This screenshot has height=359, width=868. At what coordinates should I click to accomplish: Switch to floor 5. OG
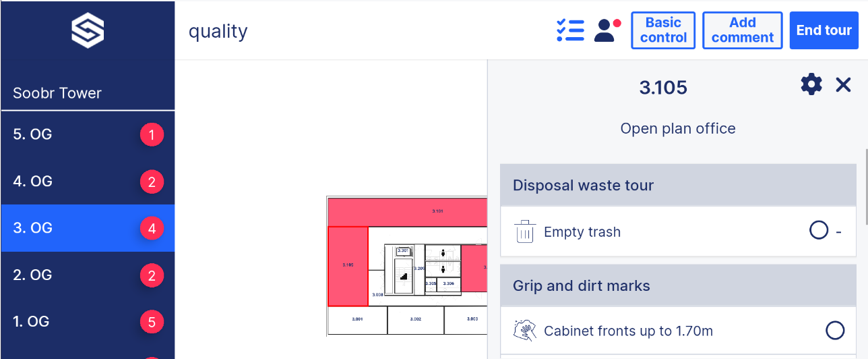tap(88, 134)
